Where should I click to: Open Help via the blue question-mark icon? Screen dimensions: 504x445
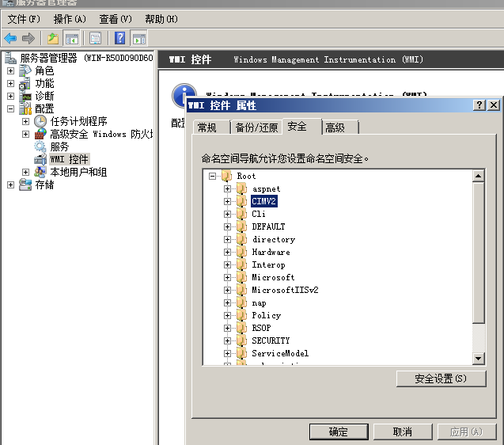click(119, 38)
